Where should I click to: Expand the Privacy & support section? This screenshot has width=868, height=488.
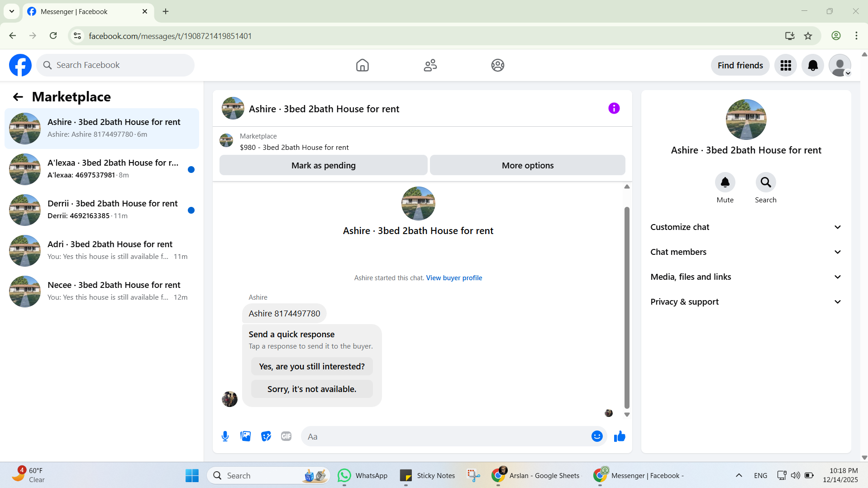click(746, 302)
